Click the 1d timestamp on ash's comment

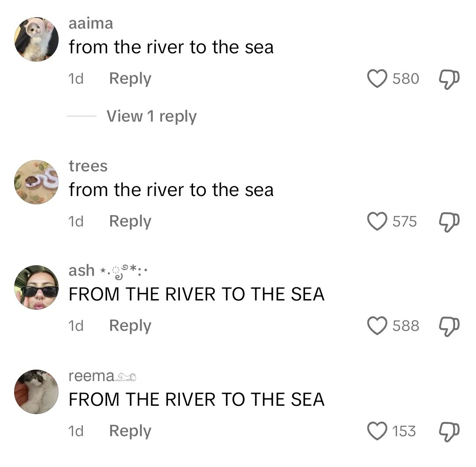(76, 326)
